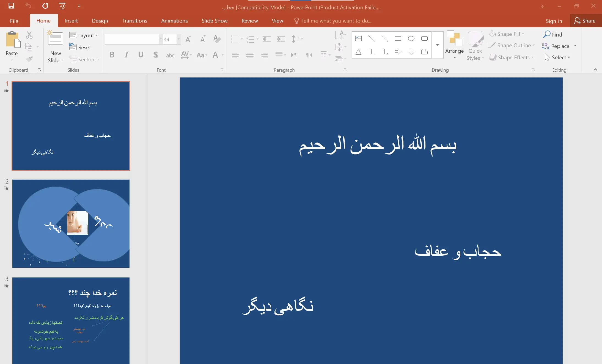Open the Shape Fill dropdown
Image resolution: width=602 pixels, height=364 pixels.
point(507,34)
